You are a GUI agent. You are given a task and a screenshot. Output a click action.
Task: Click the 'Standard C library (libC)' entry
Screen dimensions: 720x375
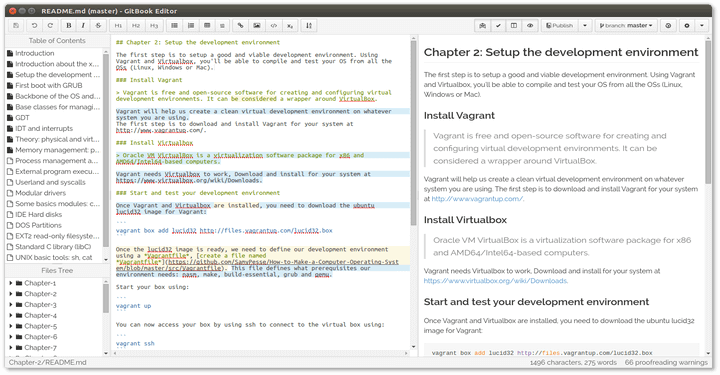click(53, 246)
